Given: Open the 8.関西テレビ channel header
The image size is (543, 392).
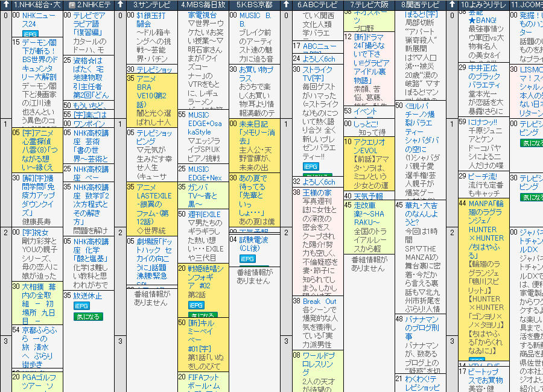Looking at the screenshot, I should pyautogui.click(x=421, y=5).
